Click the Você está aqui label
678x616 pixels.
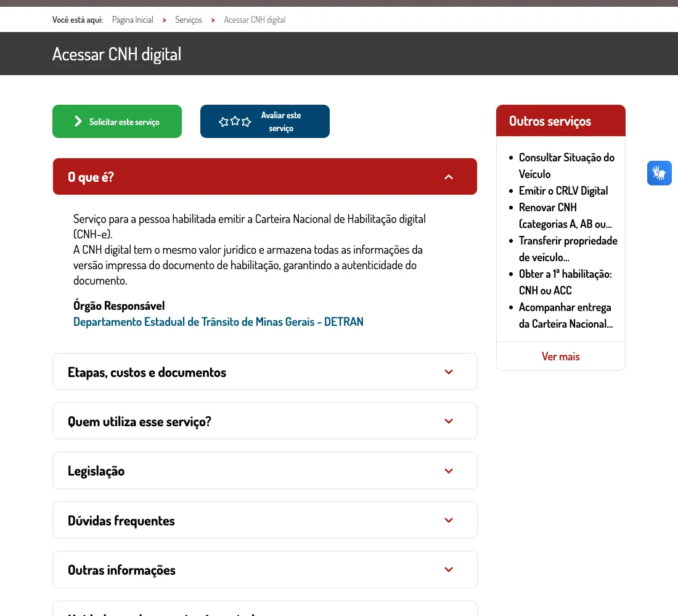coord(78,20)
